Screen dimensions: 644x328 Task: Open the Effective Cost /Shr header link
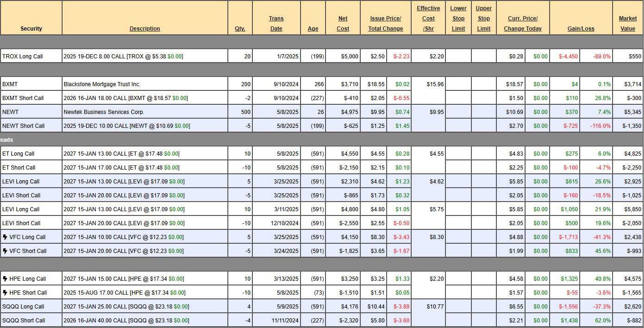click(428, 19)
